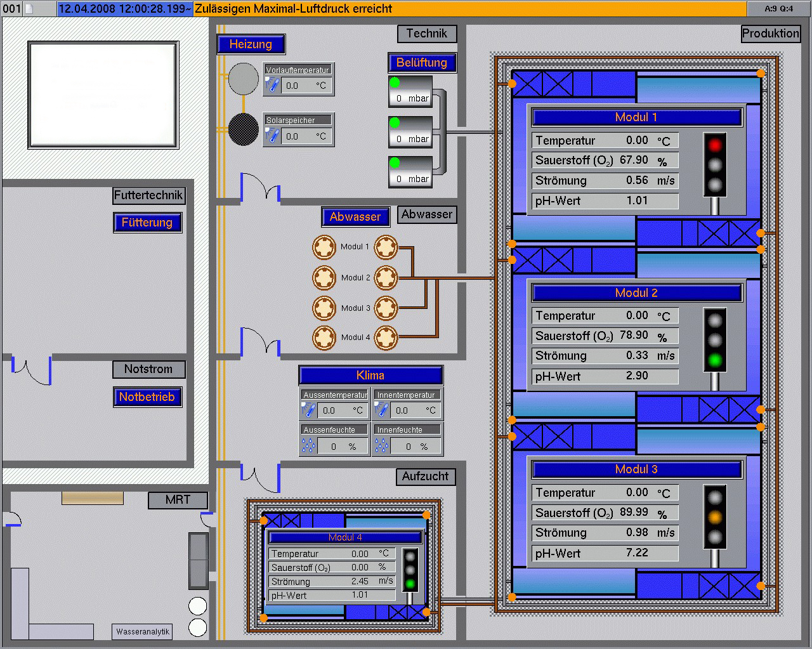
Task: Select the left Modul 1 wastewater pump icon
Action: tap(324, 247)
